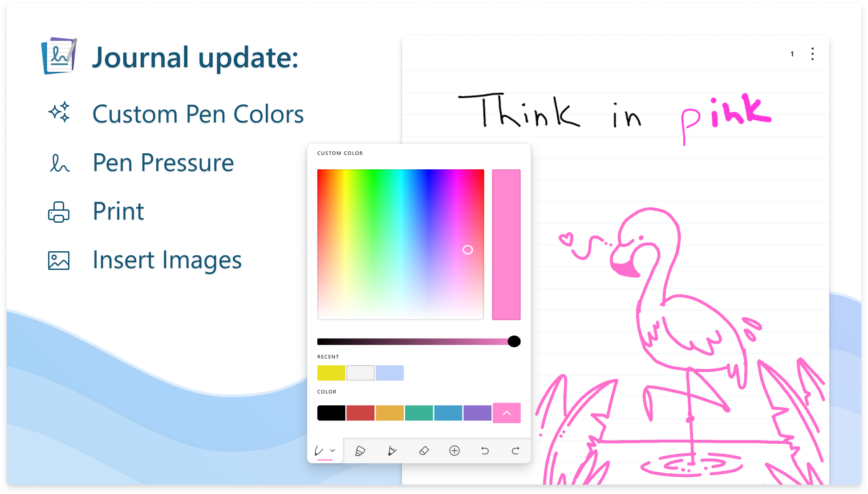Click the add element plus icon

(454, 450)
